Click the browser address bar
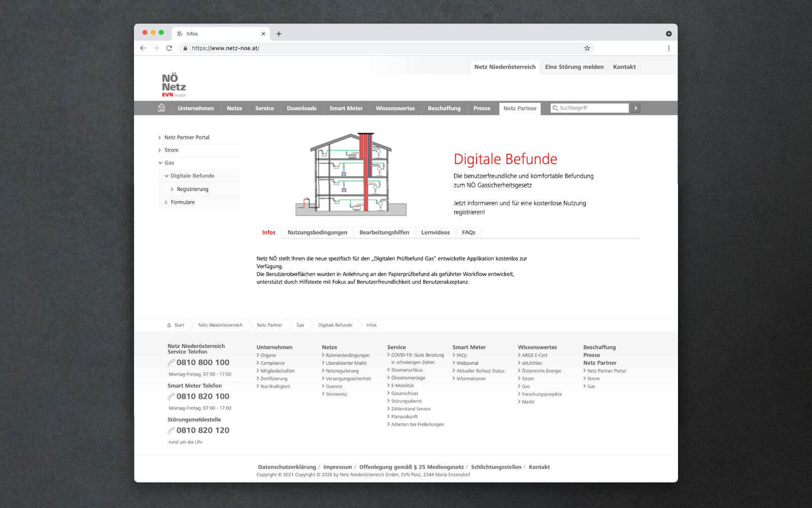 coord(386,48)
